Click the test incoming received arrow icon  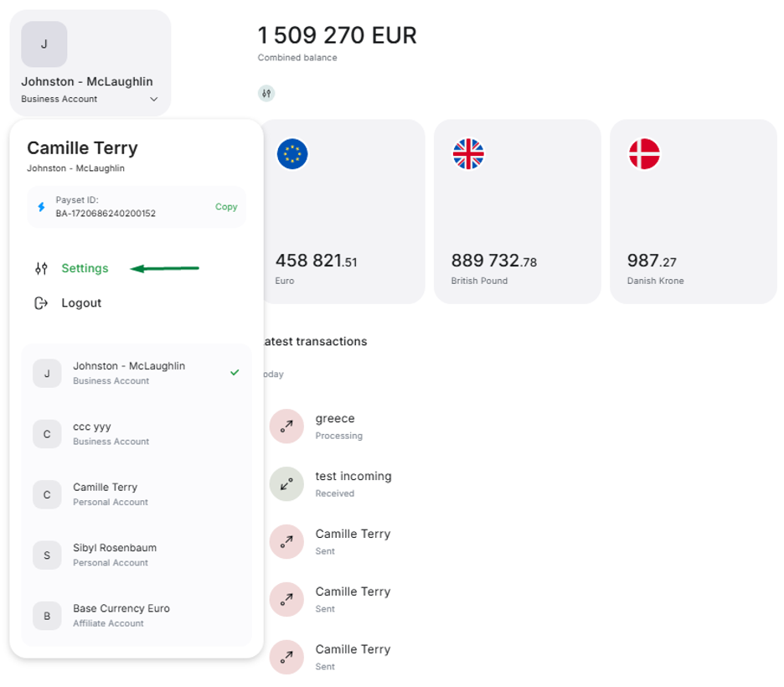286,484
